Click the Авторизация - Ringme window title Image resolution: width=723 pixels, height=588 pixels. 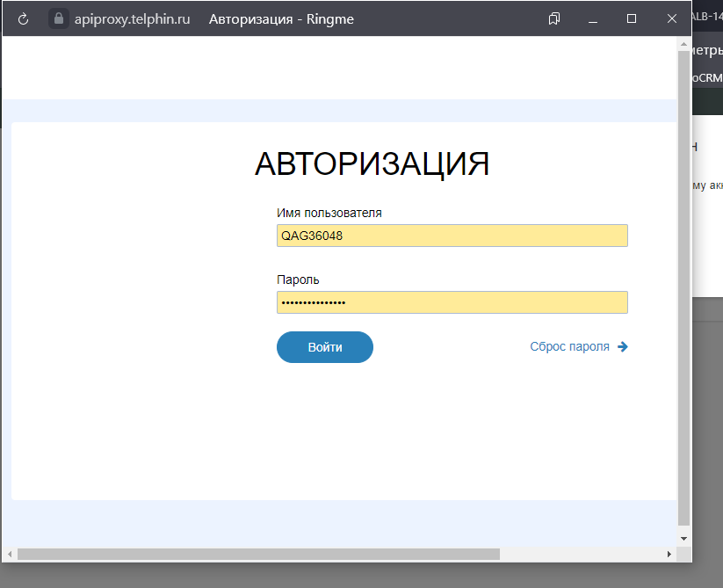click(281, 18)
